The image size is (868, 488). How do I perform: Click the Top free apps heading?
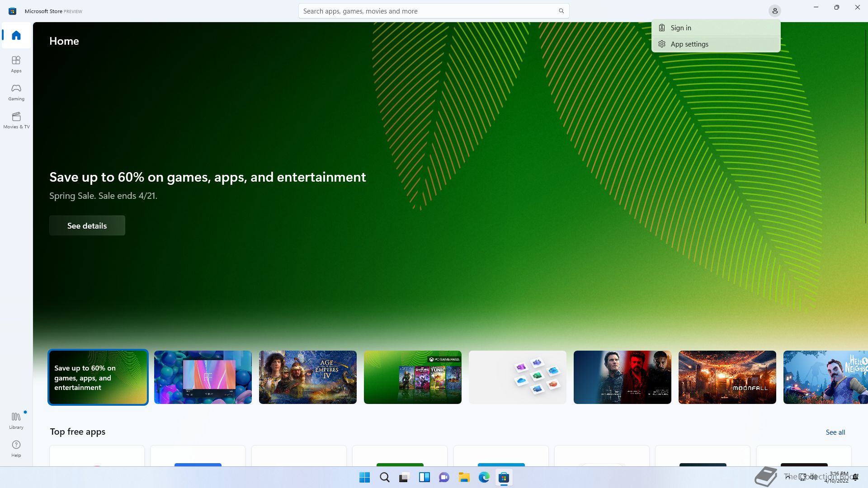78,432
